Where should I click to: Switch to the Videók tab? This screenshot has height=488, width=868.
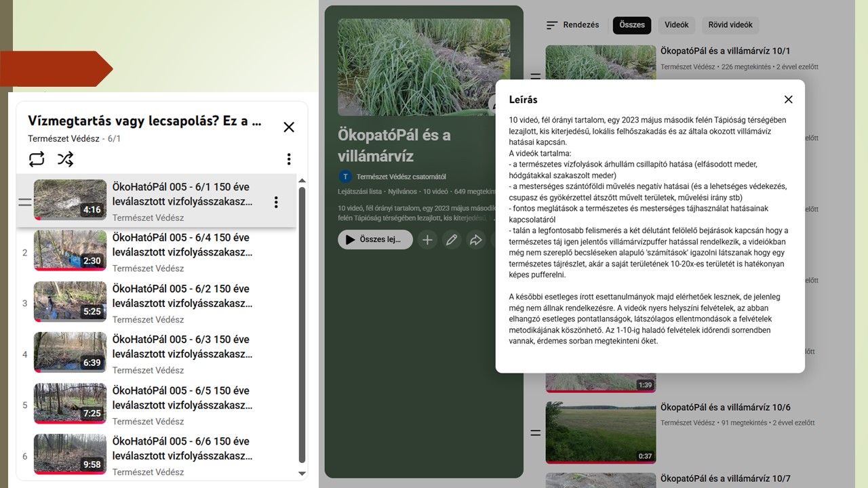tap(676, 25)
